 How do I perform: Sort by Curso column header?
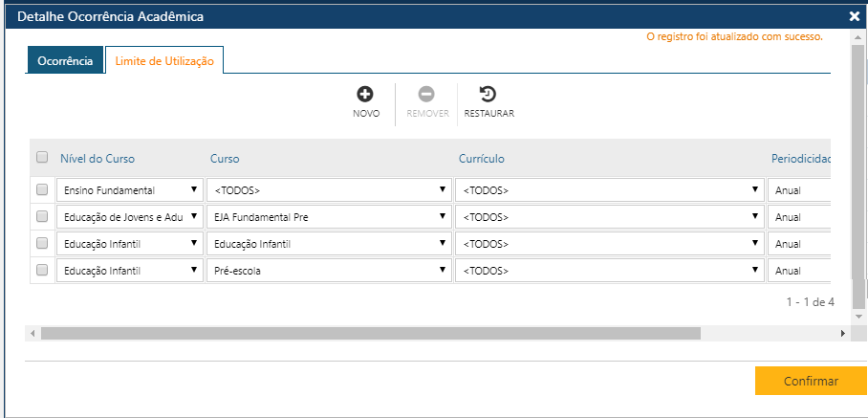point(225,159)
